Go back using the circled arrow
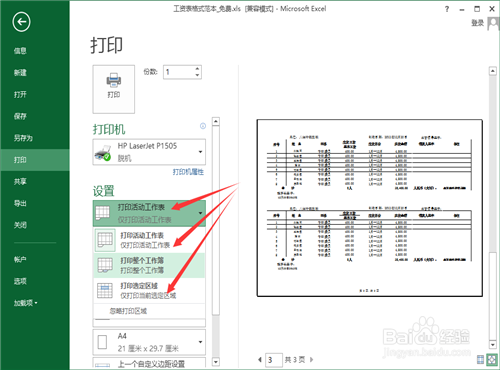Viewport: 500px width, 370px height. [x=21, y=22]
